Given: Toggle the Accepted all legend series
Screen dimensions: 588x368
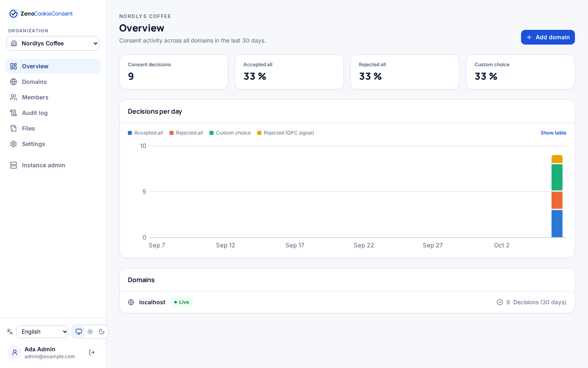Looking at the screenshot, I should pos(145,133).
